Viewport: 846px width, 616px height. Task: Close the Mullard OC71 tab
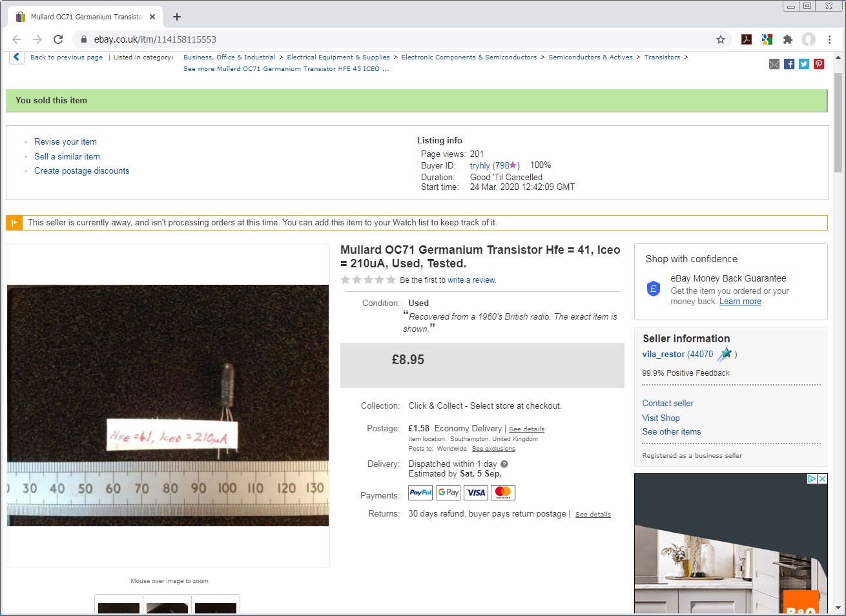pyautogui.click(x=152, y=17)
